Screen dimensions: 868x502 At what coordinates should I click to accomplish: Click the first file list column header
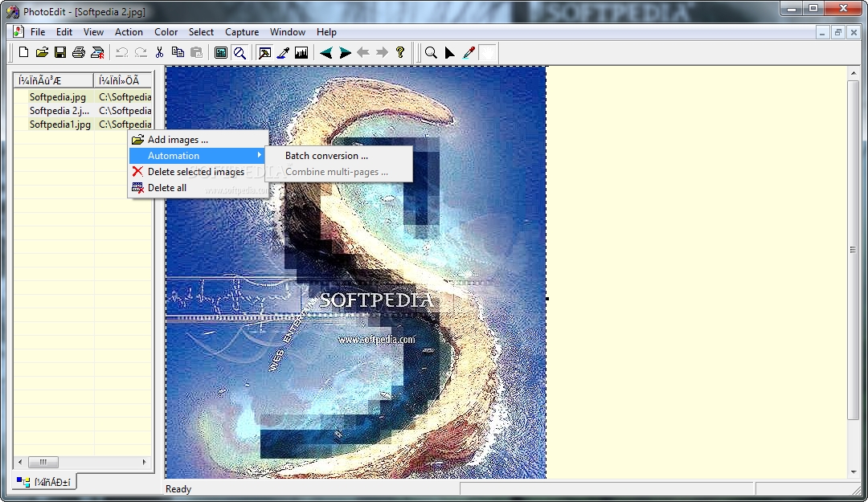point(54,80)
